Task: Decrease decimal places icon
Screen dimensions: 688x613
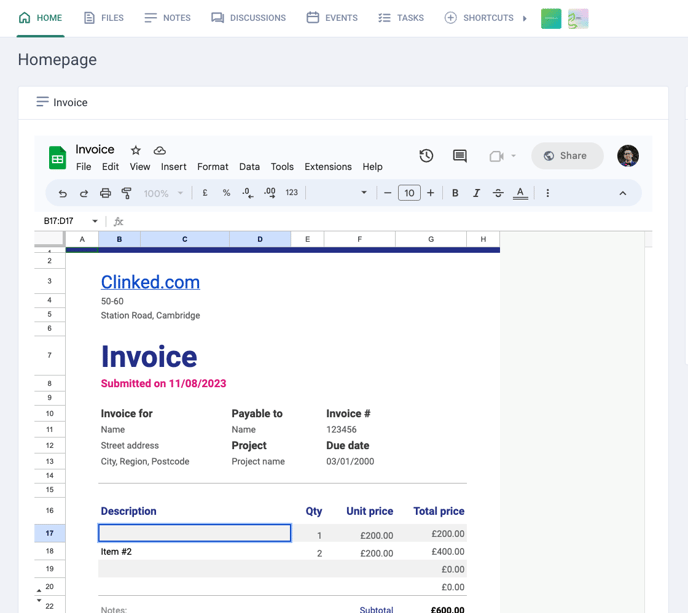Action: (x=247, y=193)
